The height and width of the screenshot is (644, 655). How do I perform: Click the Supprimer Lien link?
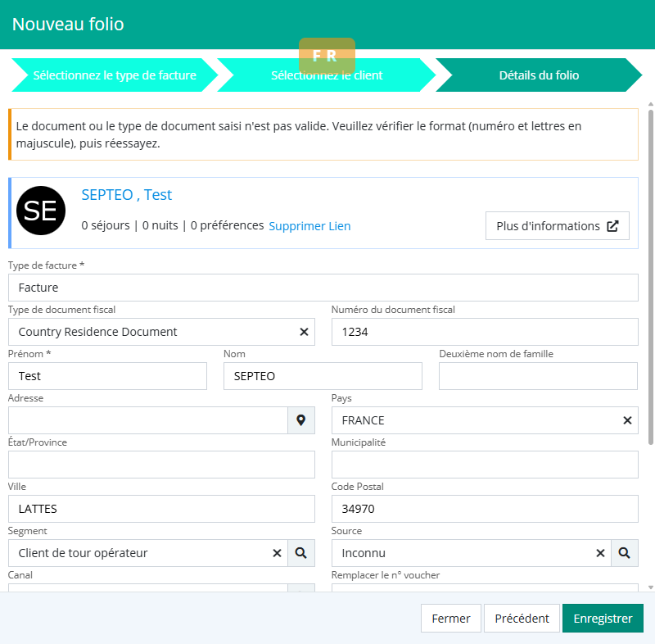click(309, 226)
